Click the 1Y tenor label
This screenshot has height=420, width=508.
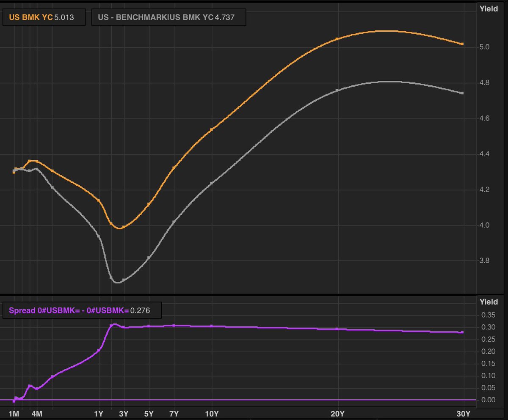[99, 414]
